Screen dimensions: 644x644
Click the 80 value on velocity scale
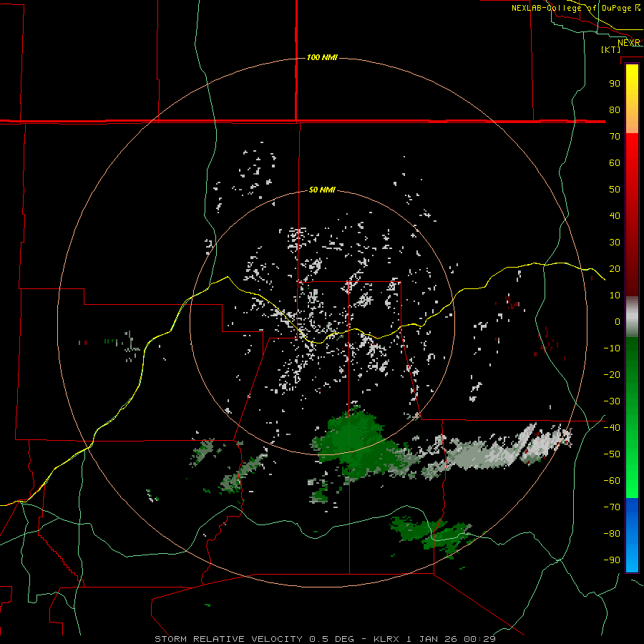pos(615,109)
